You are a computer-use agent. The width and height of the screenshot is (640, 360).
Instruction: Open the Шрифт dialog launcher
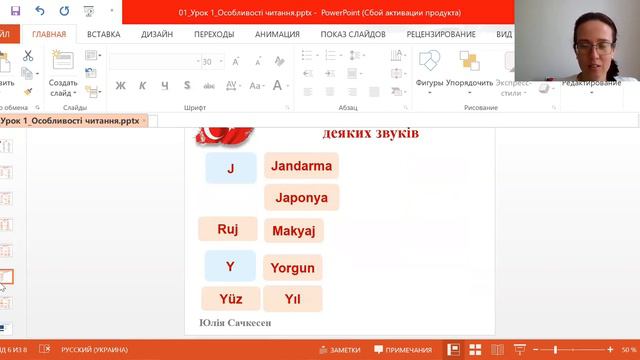click(287, 108)
